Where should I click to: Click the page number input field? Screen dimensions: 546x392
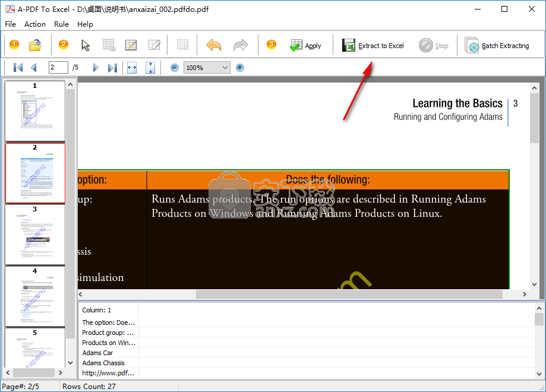tap(58, 67)
